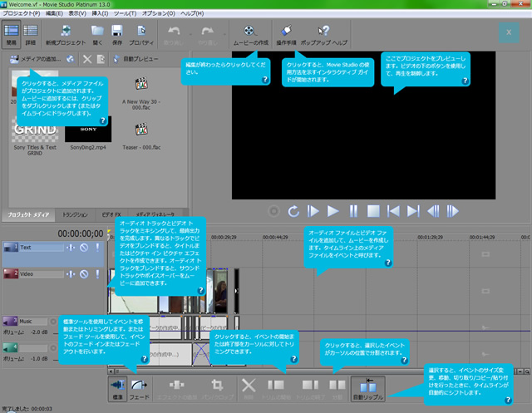The image size is (532, 413).
Task: Toggle loop playback under the preview
Action: [x=293, y=211]
